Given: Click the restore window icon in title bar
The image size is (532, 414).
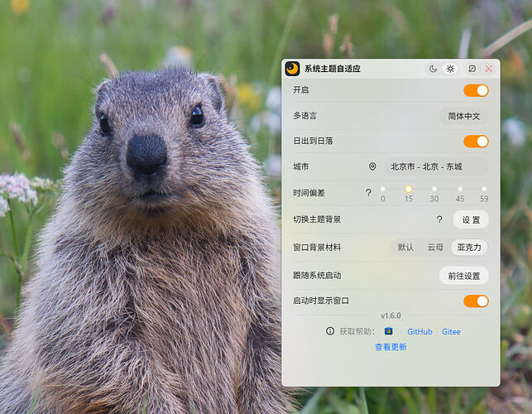Looking at the screenshot, I should [472, 69].
